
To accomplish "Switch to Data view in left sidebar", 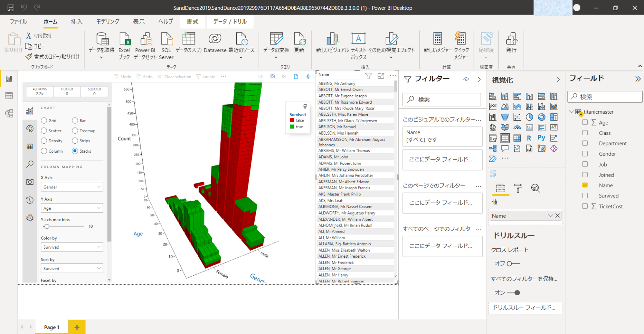I will [9, 96].
